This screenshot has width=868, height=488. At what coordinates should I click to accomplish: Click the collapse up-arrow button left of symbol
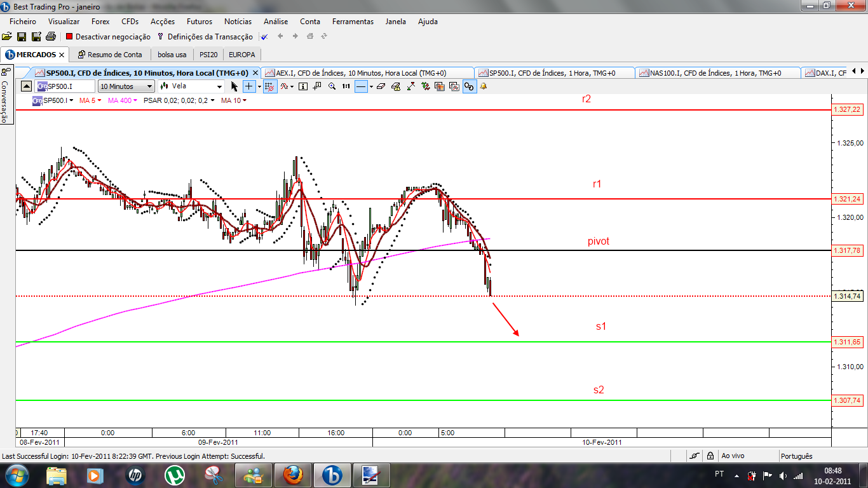27,86
